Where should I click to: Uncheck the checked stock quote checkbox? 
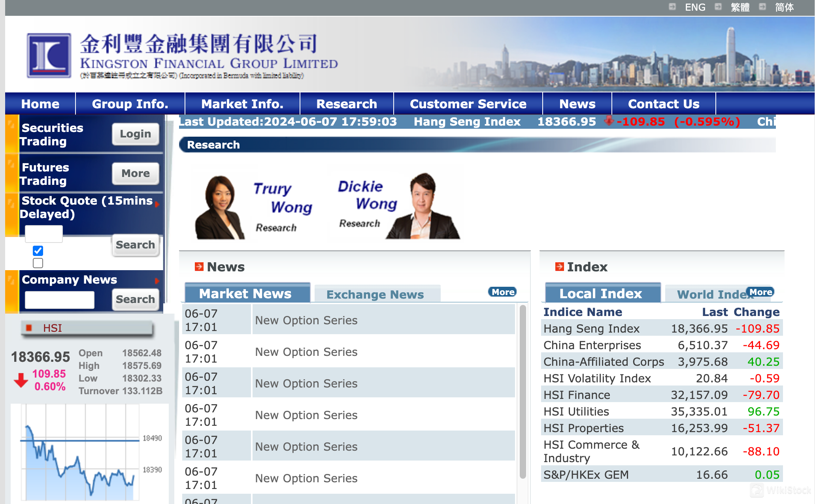point(38,251)
